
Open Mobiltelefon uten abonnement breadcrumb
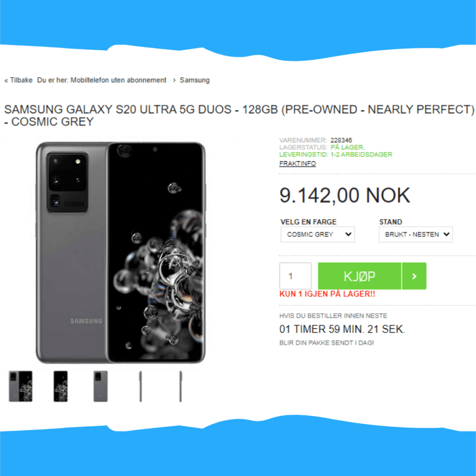119,80
